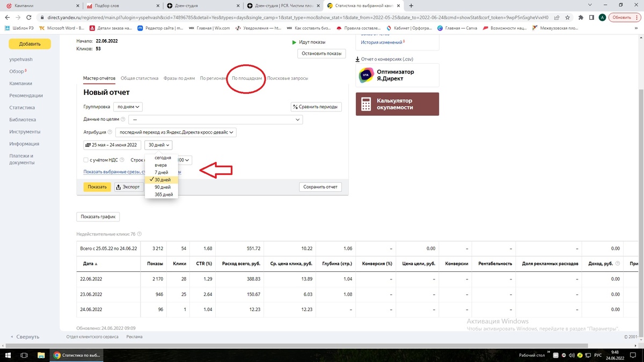Open Task View on the taskbar

point(25,355)
